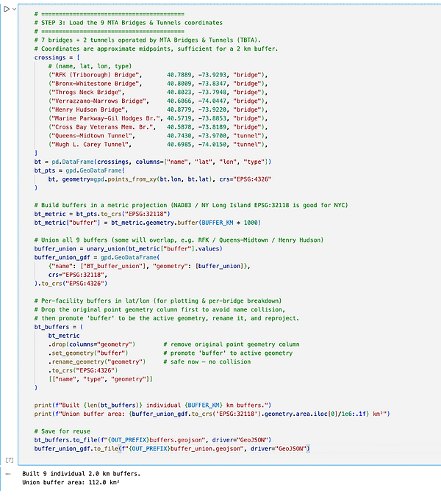This screenshot has width=441, height=504.
Task: Click the comment '# Save for reuse'
Action: point(62,431)
